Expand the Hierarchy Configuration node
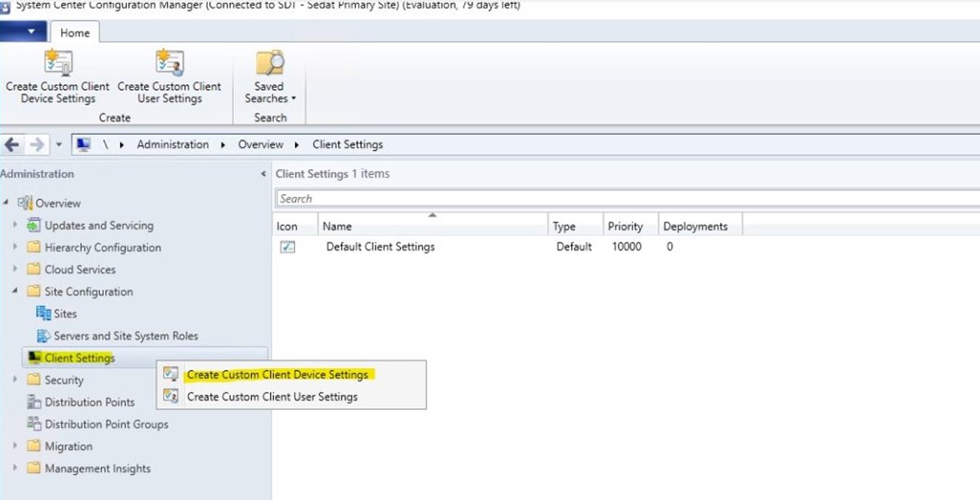This screenshot has width=980, height=500. [x=16, y=247]
